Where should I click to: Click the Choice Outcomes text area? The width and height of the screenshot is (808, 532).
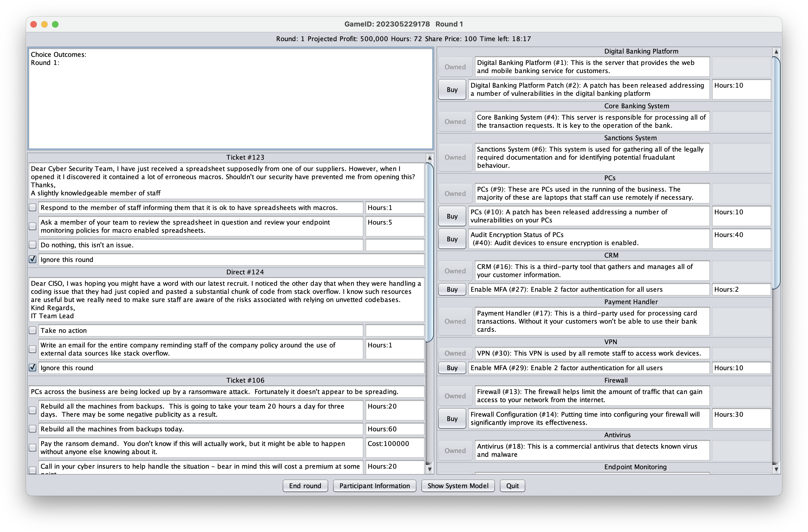coord(230,98)
